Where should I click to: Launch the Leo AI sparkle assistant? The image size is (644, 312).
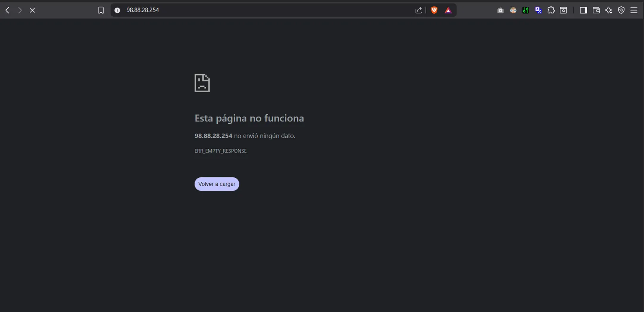(609, 10)
